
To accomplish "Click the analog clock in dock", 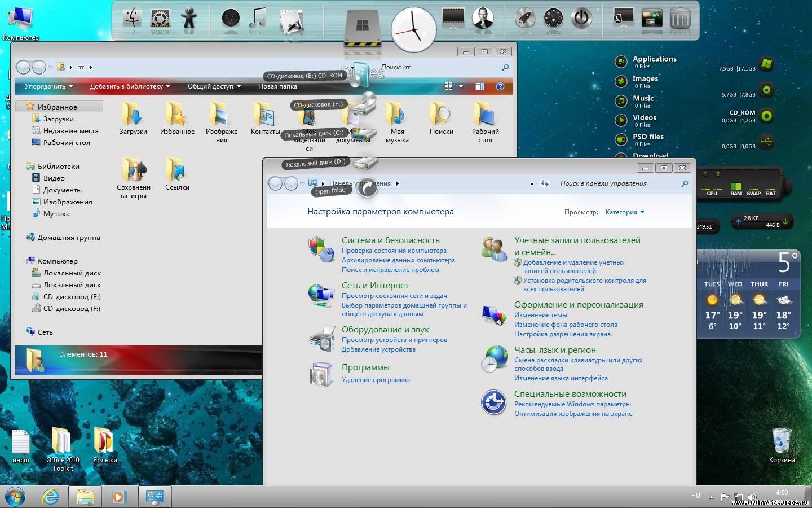I will (x=414, y=29).
